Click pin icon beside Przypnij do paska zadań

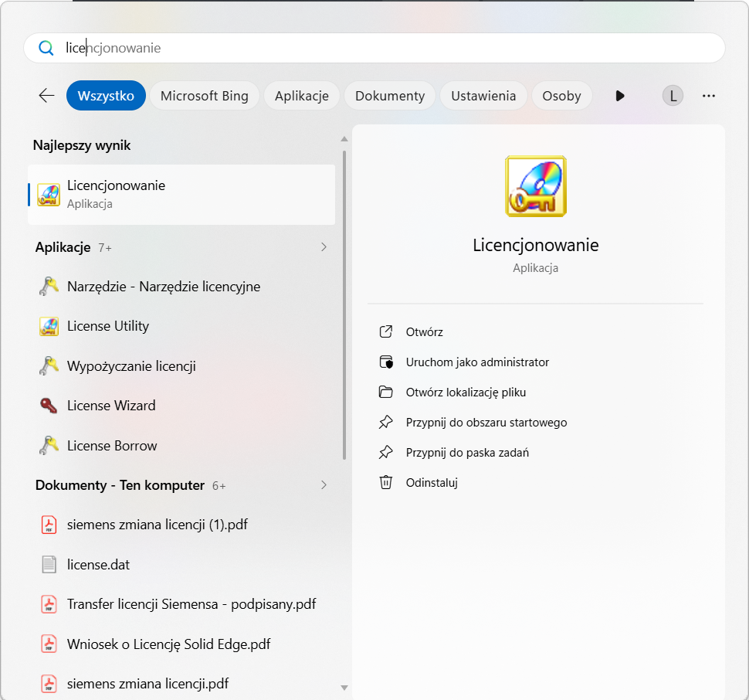click(x=386, y=452)
